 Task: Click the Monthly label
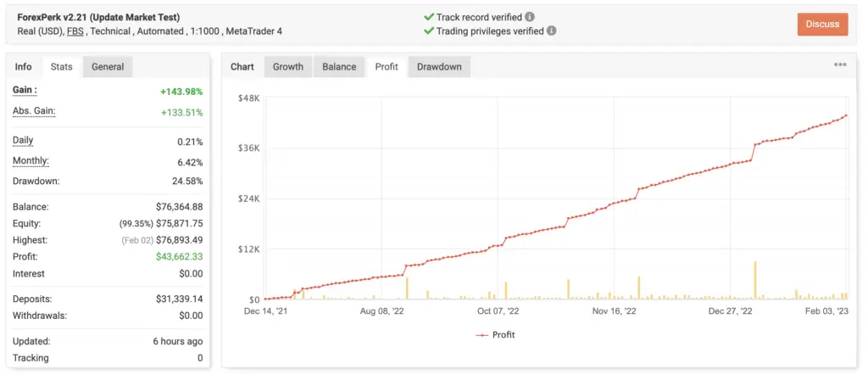click(x=31, y=161)
